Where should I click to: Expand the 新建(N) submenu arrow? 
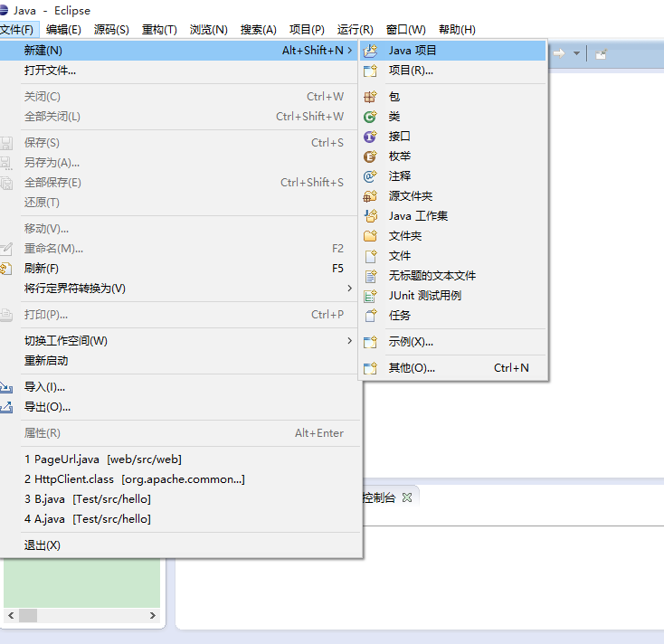click(x=350, y=51)
